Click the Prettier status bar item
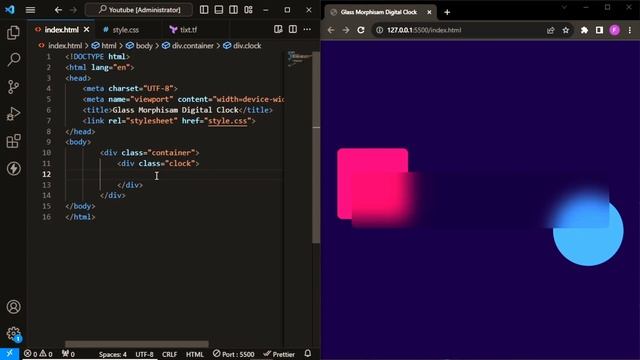The image size is (640, 360). point(279,354)
